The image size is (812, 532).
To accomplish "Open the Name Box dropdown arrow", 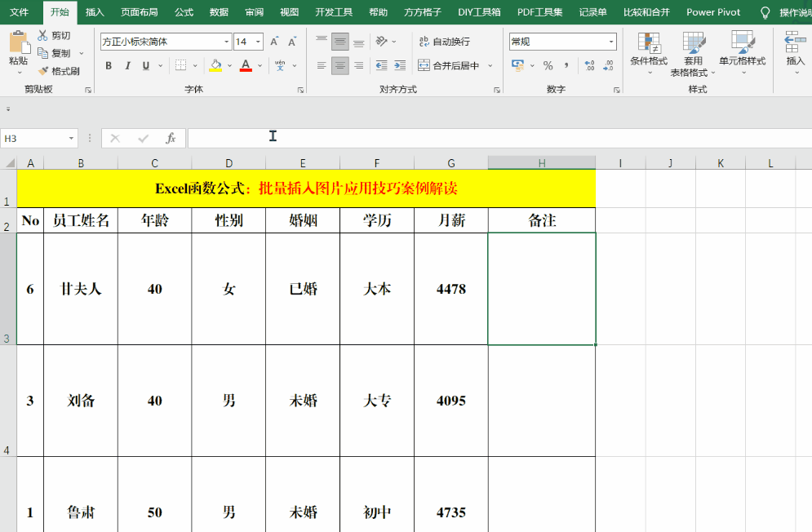I will (x=71, y=139).
